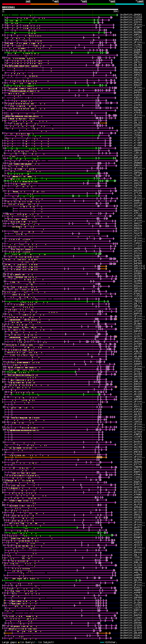Select the UniRef100_Q3EC03 label
Viewport: 146px width, 644px height.
point(131,60)
